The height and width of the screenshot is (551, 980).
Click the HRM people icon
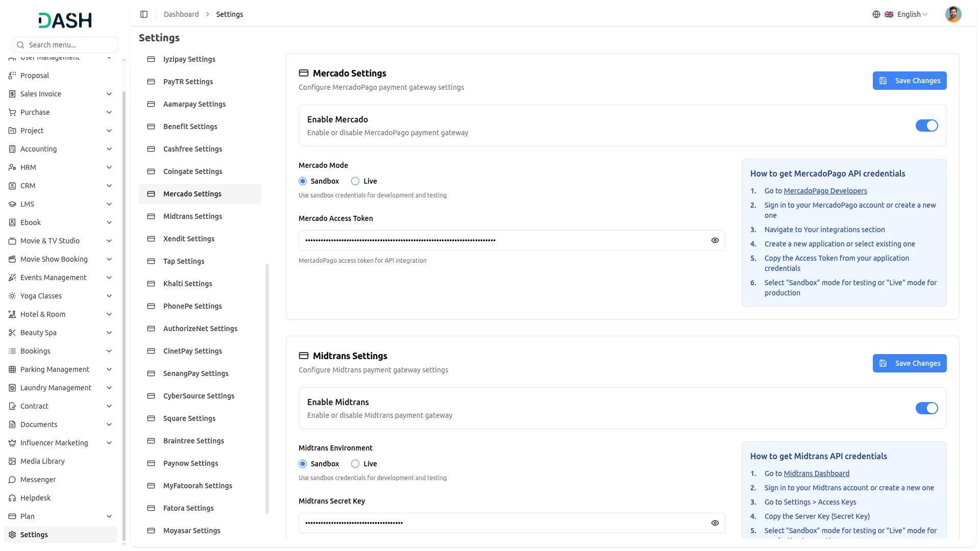pos(12,167)
